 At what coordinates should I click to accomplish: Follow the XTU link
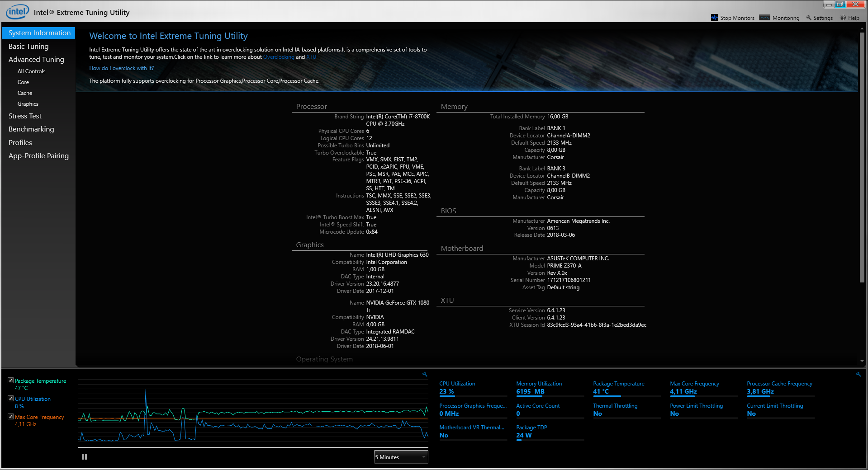[x=311, y=57]
